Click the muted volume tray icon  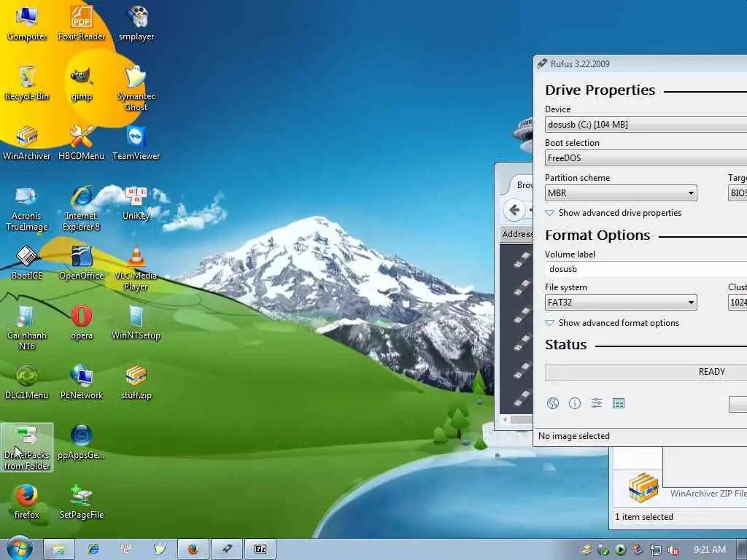pos(673,550)
